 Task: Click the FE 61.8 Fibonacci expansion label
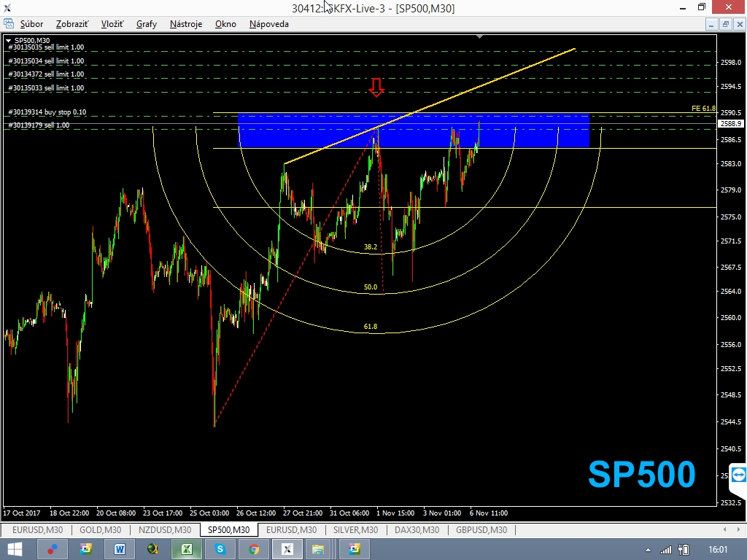click(x=703, y=109)
